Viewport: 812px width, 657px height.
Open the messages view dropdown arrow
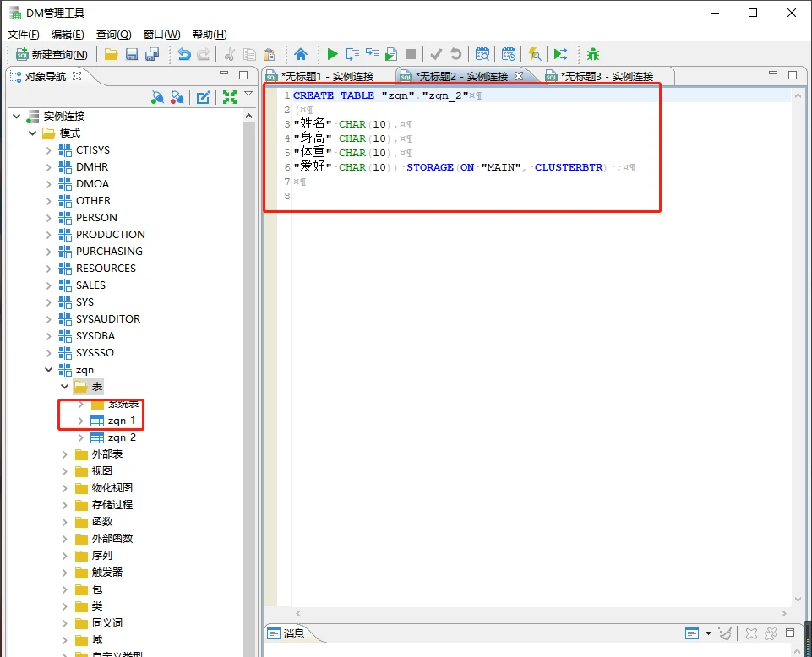707,633
